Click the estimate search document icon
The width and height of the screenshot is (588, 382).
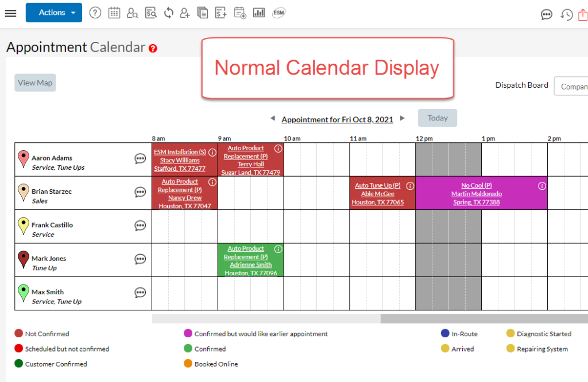tap(151, 13)
